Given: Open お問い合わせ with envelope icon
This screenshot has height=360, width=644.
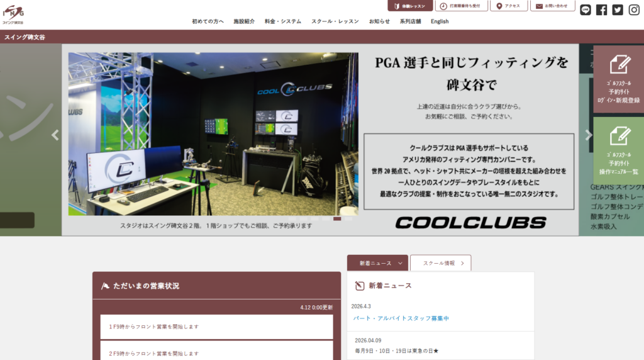Looking at the screenshot, I should coord(552,6).
